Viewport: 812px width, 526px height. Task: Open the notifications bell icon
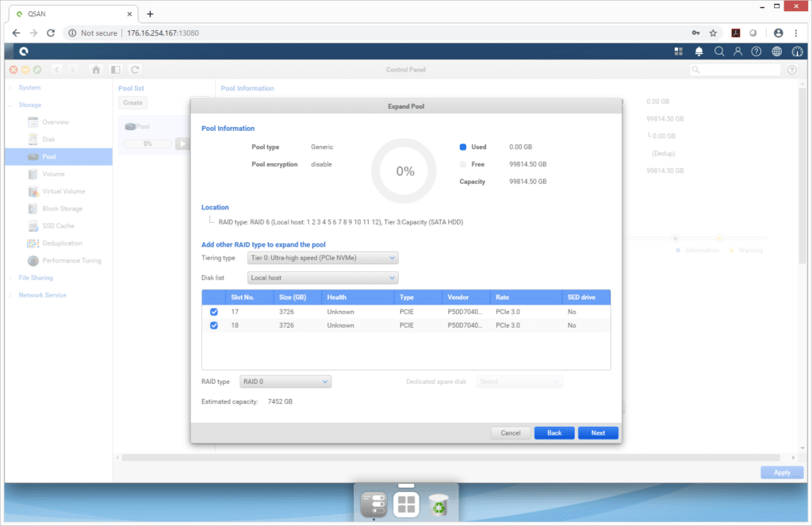click(x=699, y=52)
